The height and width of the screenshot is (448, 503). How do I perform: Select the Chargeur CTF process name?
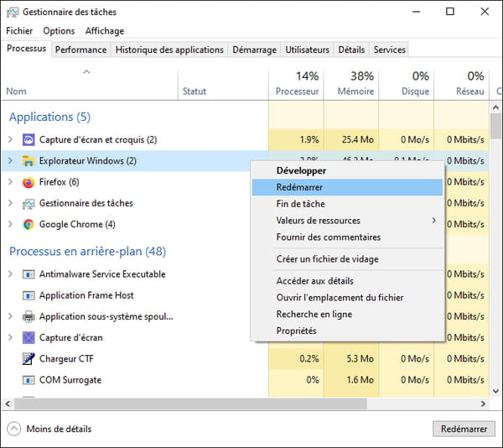66,359
